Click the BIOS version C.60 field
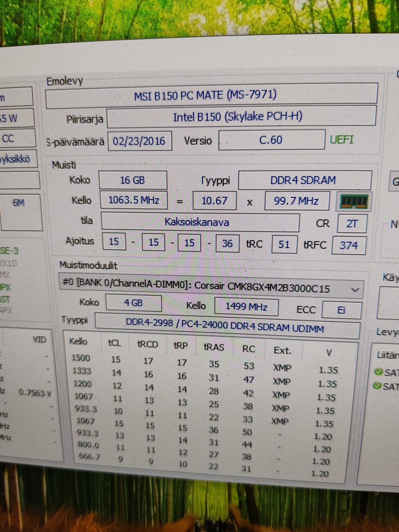The width and height of the screenshot is (399, 532). pyautogui.click(x=272, y=140)
